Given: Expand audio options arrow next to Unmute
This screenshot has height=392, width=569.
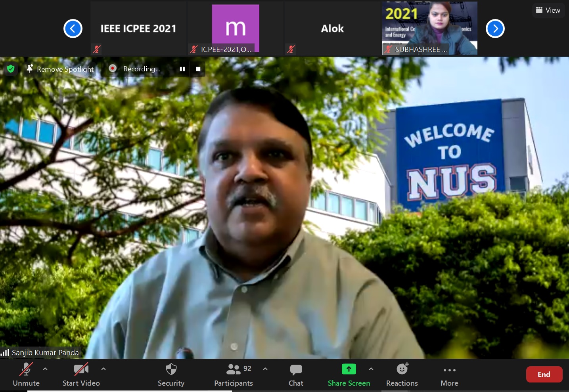Looking at the screenshot, I should [45, 369].
